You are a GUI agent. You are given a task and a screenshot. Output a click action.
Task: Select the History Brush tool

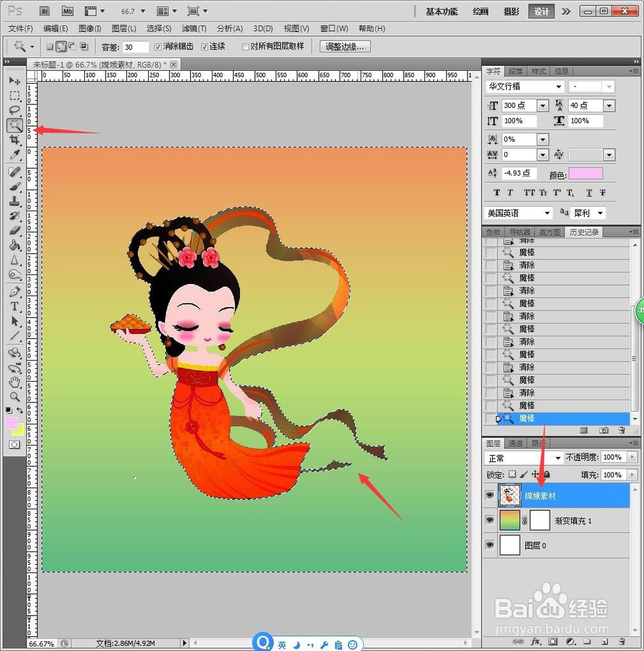pyautogui.click(x=15, y=216)
